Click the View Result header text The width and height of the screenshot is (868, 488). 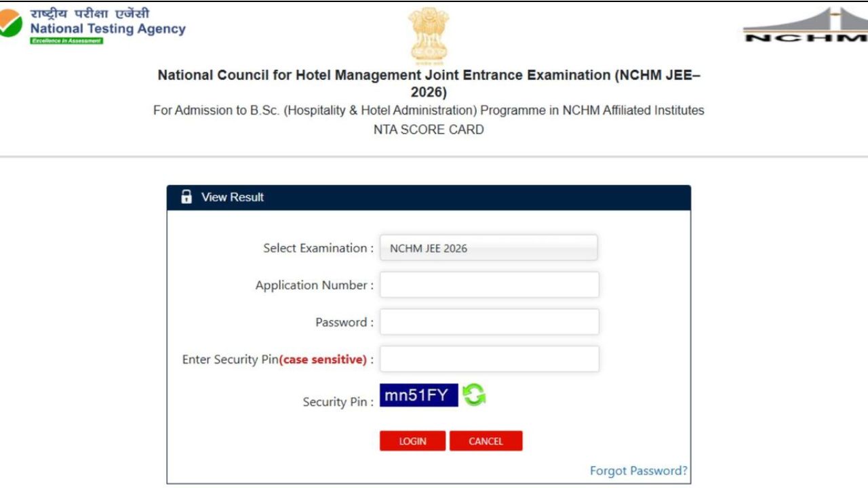(x=233, y=197)
